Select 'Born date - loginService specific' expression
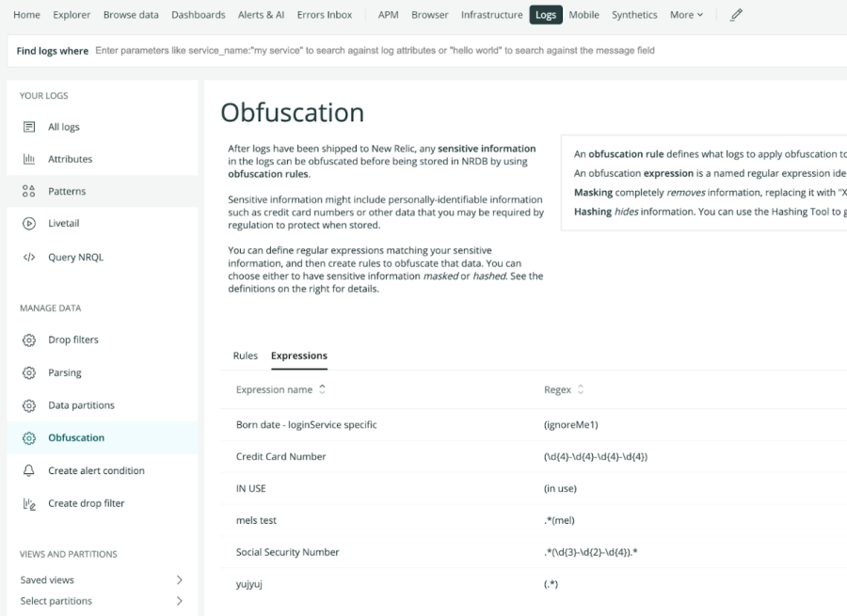The height and width of the screenshot is (616, 847). [x=306, y=424]
